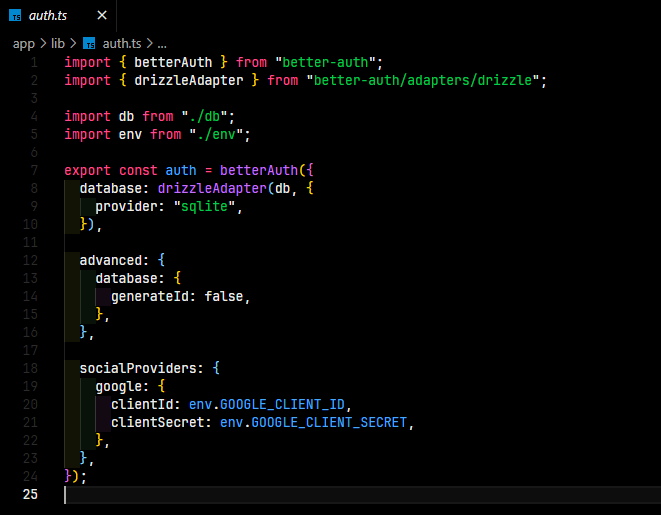This screenshot has height=515, width=661.
Task: Click the auth.ts breadcrumb item
Action: 121,43
